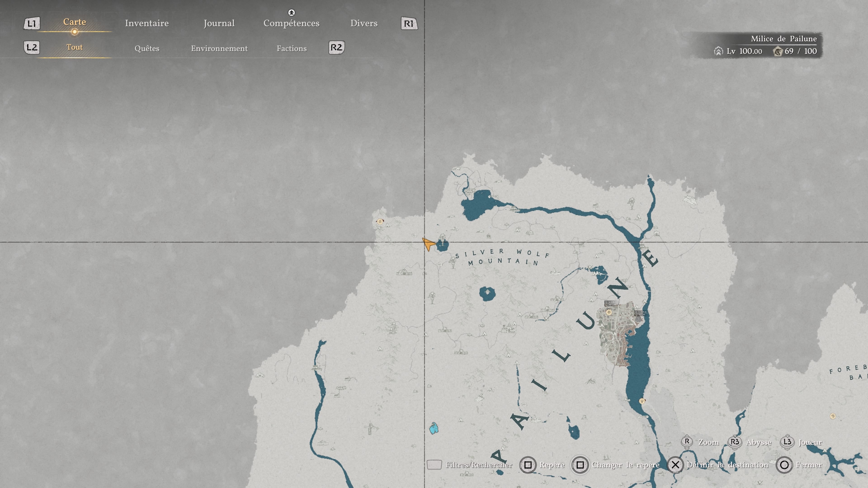Open Filtres/Rechercher
The width and height of the screenshot is (868, 488).
(479, 465)
